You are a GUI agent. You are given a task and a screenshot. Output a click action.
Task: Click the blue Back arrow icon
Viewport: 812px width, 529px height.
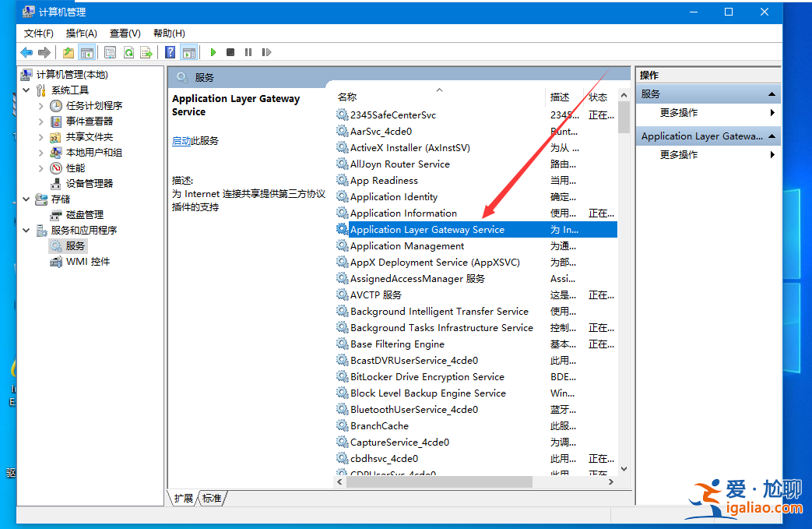[26, 52]
